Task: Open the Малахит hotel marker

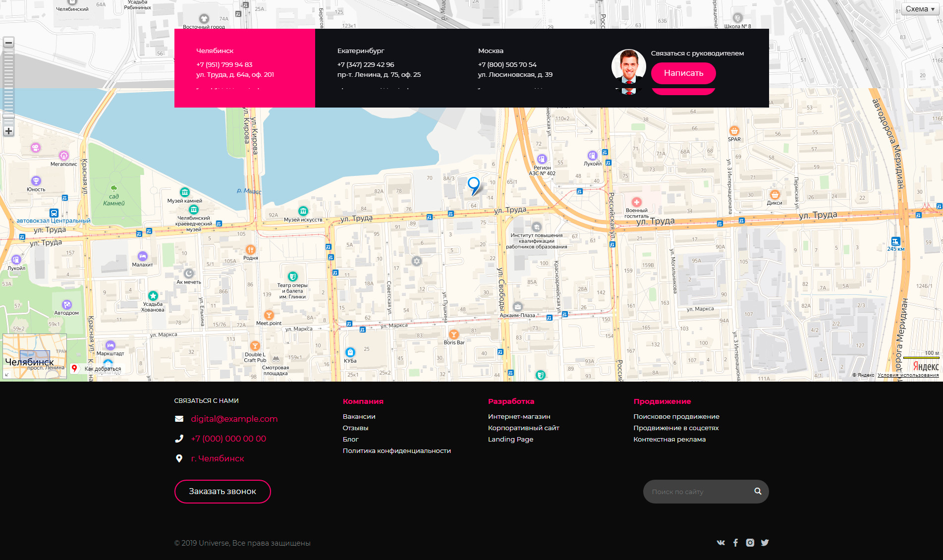Action: point(143,256)
